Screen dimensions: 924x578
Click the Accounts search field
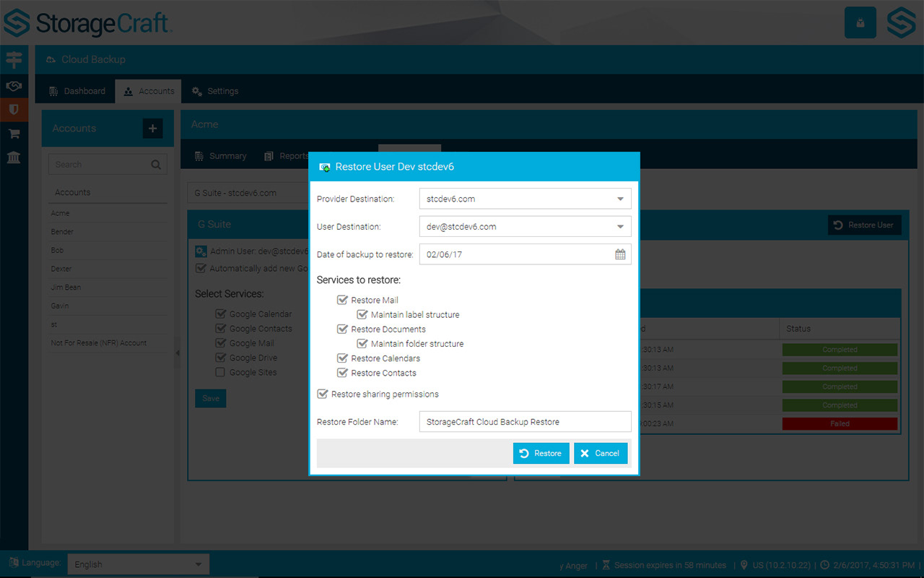(x=108, y=164)
